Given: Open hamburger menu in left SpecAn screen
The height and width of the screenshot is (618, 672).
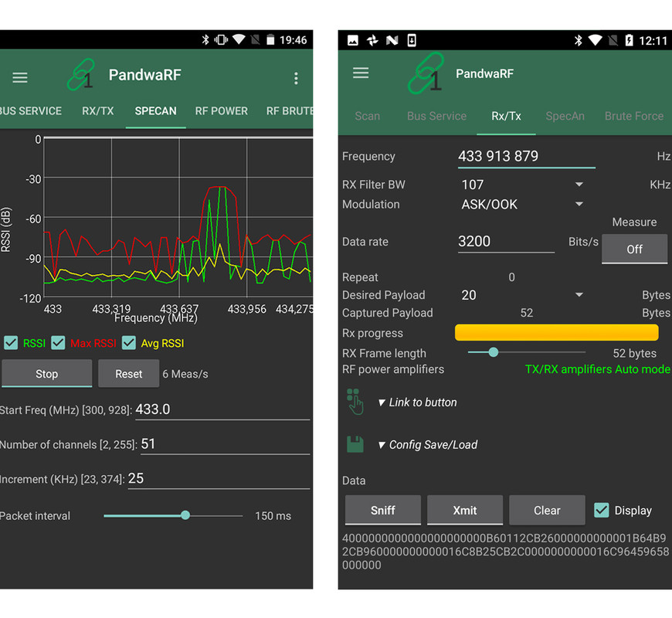Looking at the screenshot, I should tap(20, 77).
